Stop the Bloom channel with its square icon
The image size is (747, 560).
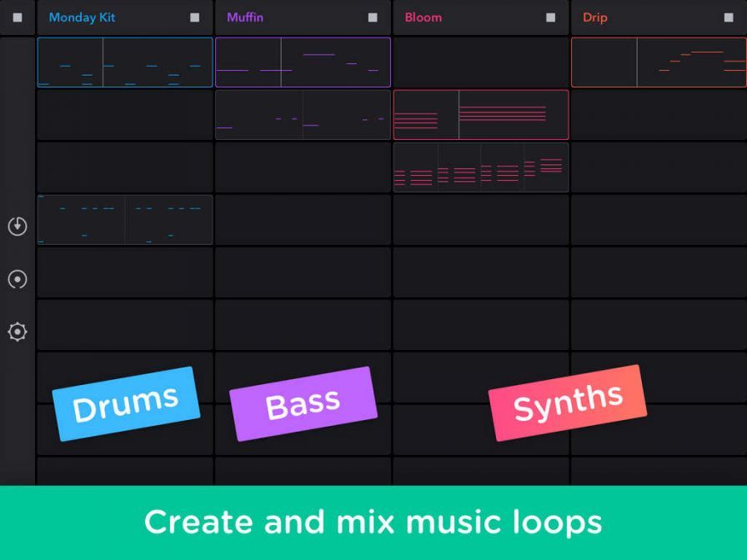click(x=550, y=17)
